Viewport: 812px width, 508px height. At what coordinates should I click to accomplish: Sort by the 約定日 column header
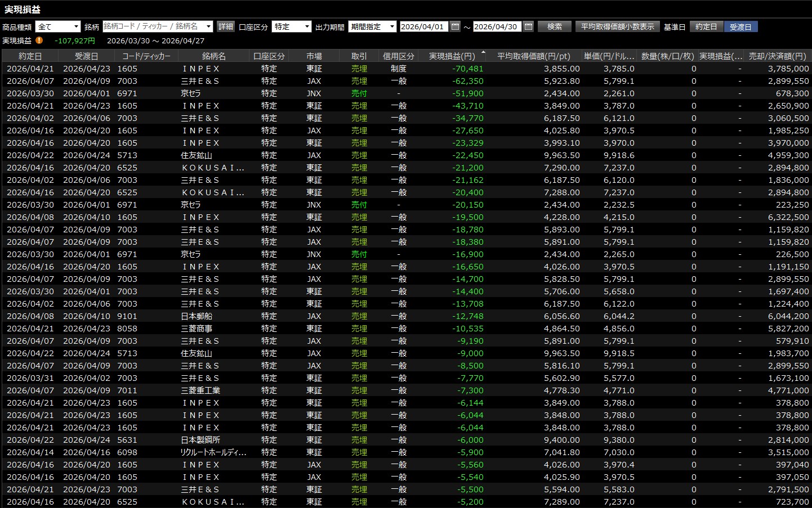[x=30, y=56]
